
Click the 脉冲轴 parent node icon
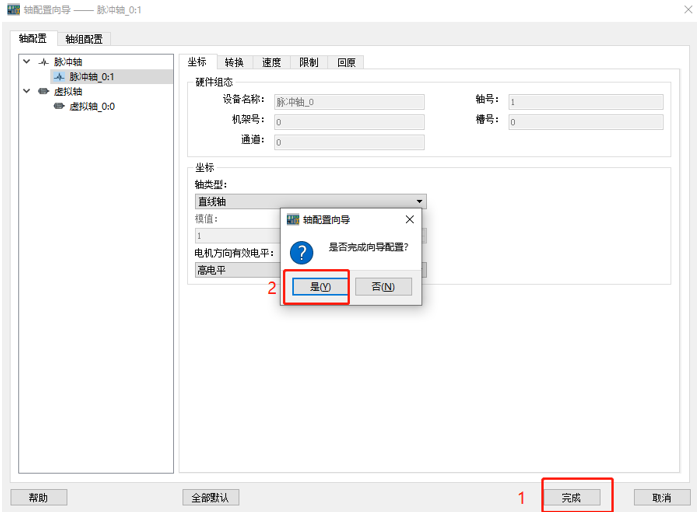coord(44,62)
